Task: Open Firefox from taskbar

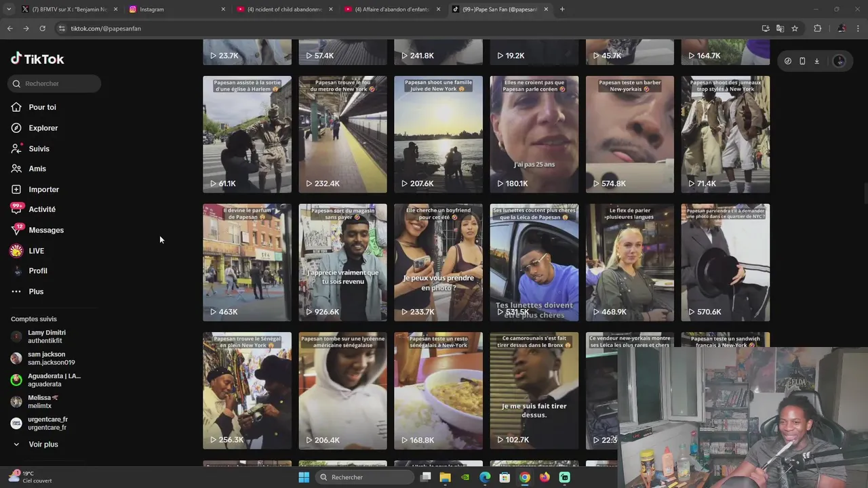Action: (545, 477)
